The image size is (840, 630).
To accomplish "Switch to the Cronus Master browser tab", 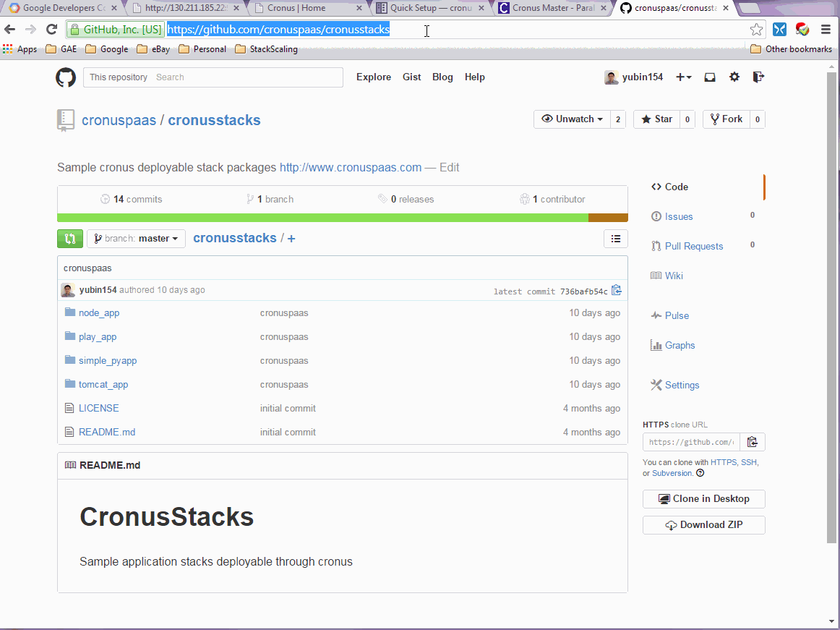I will click(x=553, y=8).
